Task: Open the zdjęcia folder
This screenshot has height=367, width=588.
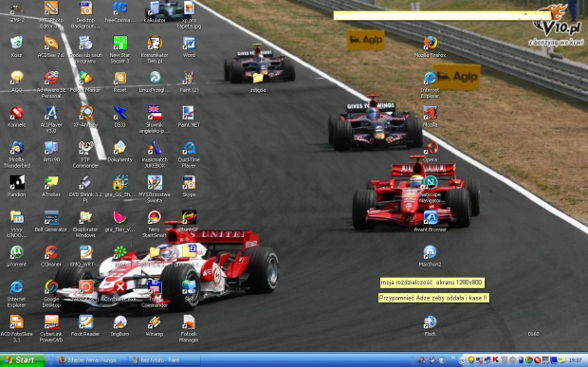Action: point(258,83)
